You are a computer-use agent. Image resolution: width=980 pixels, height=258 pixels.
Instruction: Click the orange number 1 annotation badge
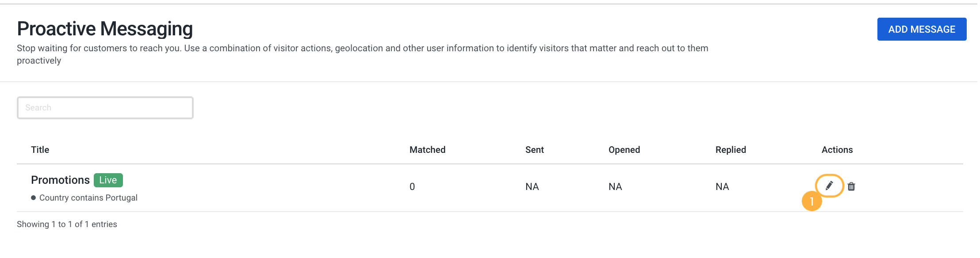[812, 201]
